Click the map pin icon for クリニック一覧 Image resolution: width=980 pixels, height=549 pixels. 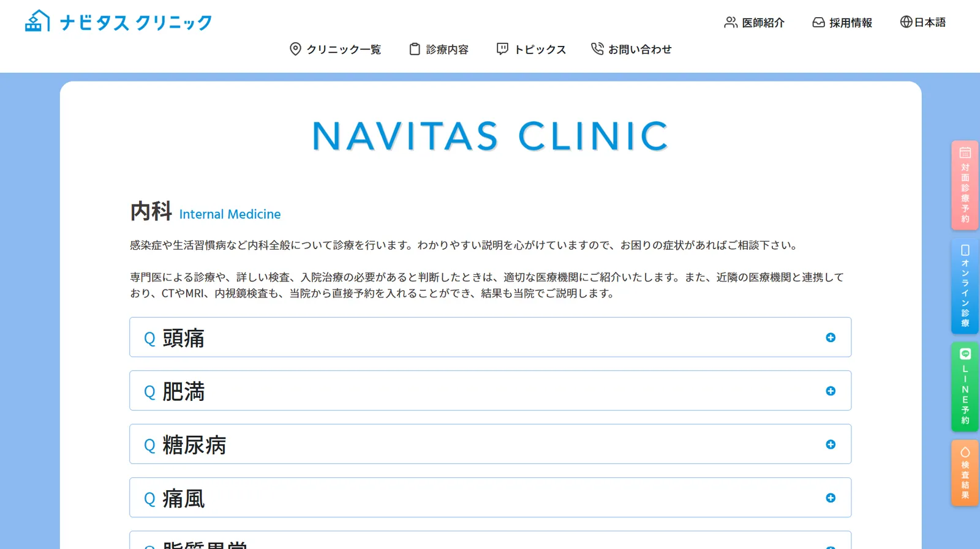(x=295, y=49)
